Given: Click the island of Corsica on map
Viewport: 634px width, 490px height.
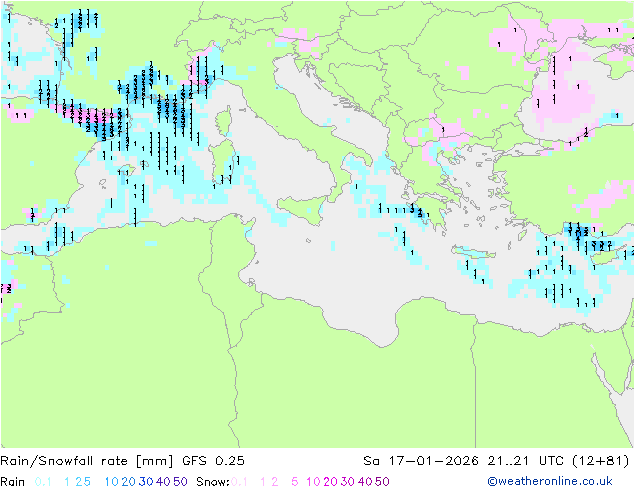Looking at the screenshot, I should tap(224, 121).
